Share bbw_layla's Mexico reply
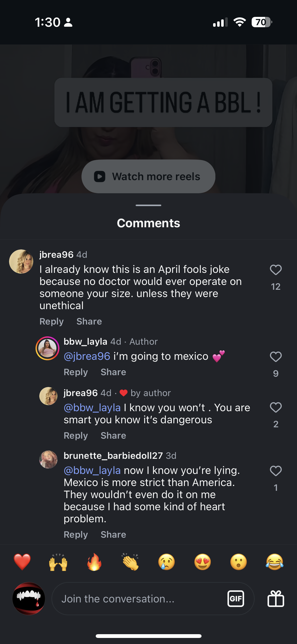Screen dimensions: 297x644 (113, 372)
